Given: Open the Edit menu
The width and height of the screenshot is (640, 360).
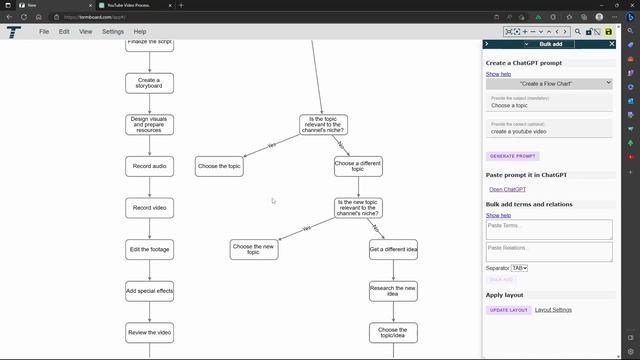Looking at the screenshot, I should coord(64,31).
